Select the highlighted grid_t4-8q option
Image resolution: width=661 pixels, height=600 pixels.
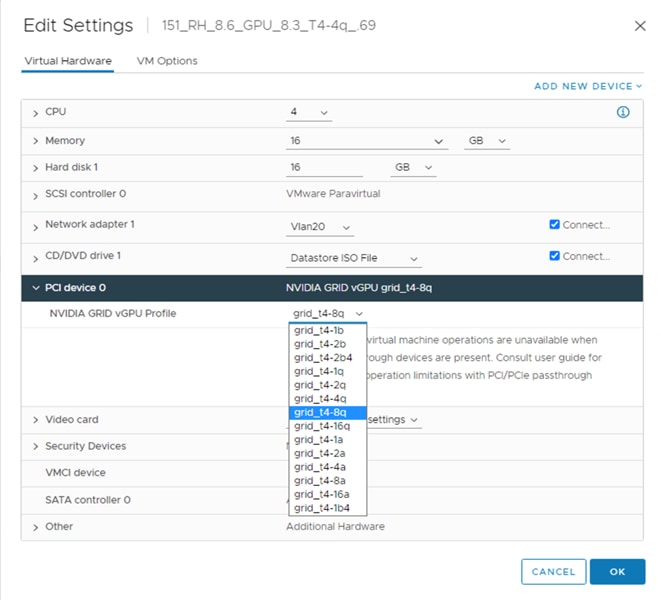pyautogui.click(x=328, y=412)
